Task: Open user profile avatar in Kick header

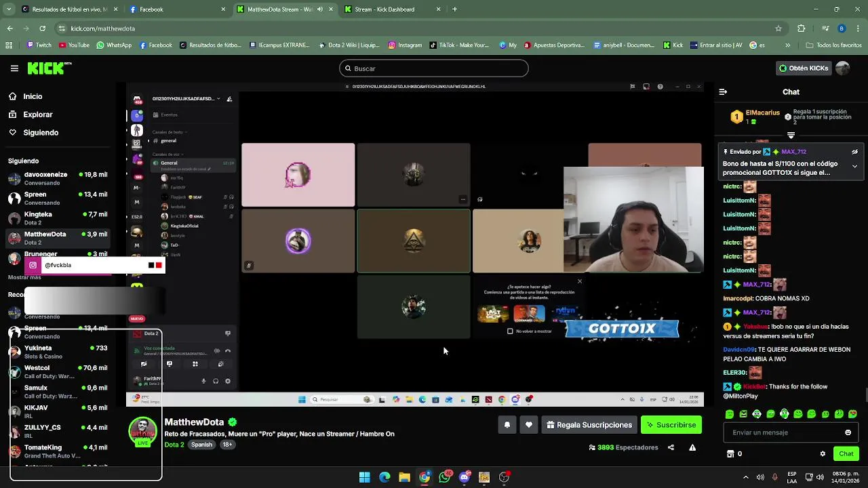Action: pos(842,68)
